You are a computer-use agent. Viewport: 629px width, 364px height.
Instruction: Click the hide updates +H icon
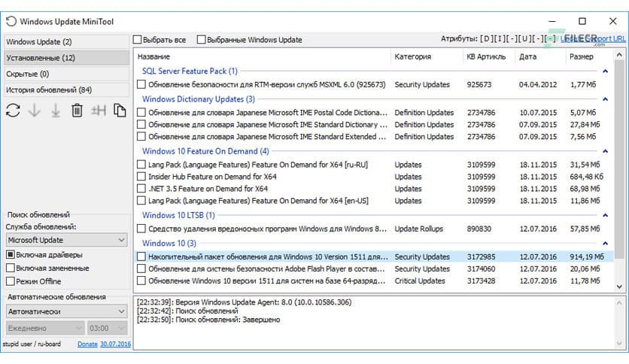99,111
